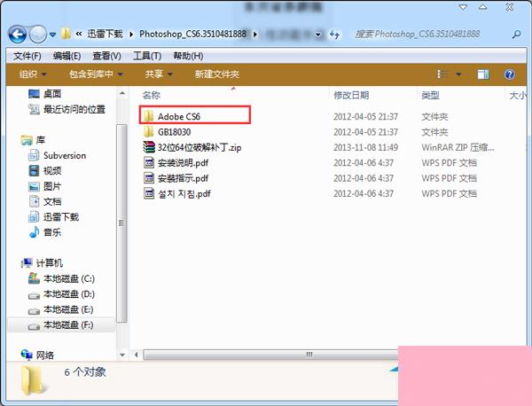
Task: Click the 2013-11-08 11:49 modified date cell
Action: [365, 147]
